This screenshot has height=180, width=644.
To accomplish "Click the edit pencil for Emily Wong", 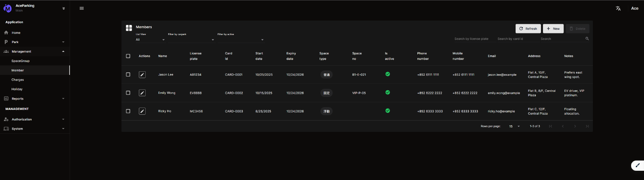I will 142,93.
